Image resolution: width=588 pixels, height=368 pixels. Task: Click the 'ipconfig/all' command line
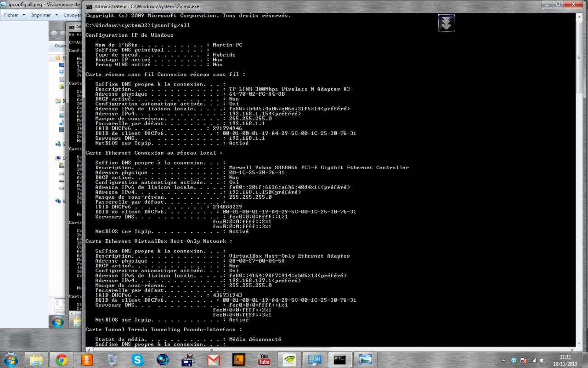170,25
